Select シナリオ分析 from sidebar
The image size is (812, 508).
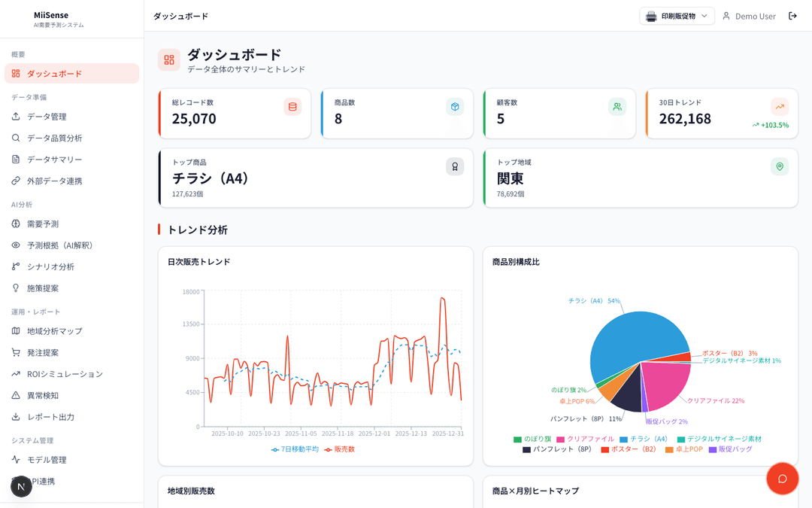72,266
